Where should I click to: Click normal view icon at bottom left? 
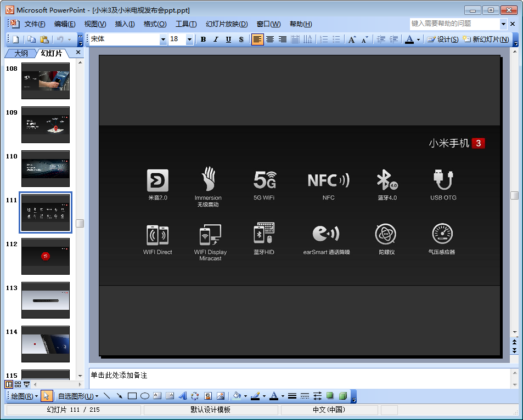[x=9, y=384]
